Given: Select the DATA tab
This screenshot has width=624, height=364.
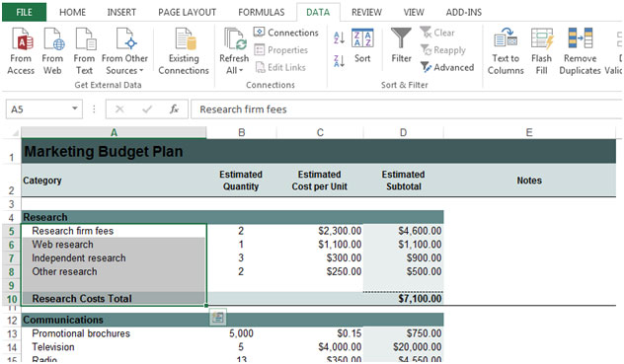Looking at the screenshot, I should (x=318, y=13).
